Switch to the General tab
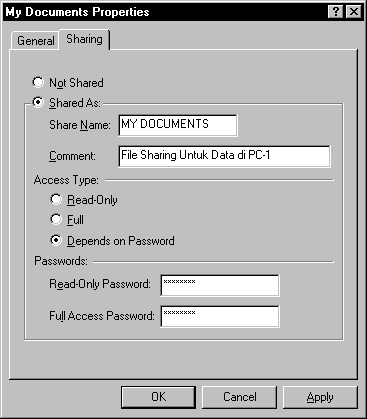The width and height of the screenshot is (367, 419). point(36,41)
